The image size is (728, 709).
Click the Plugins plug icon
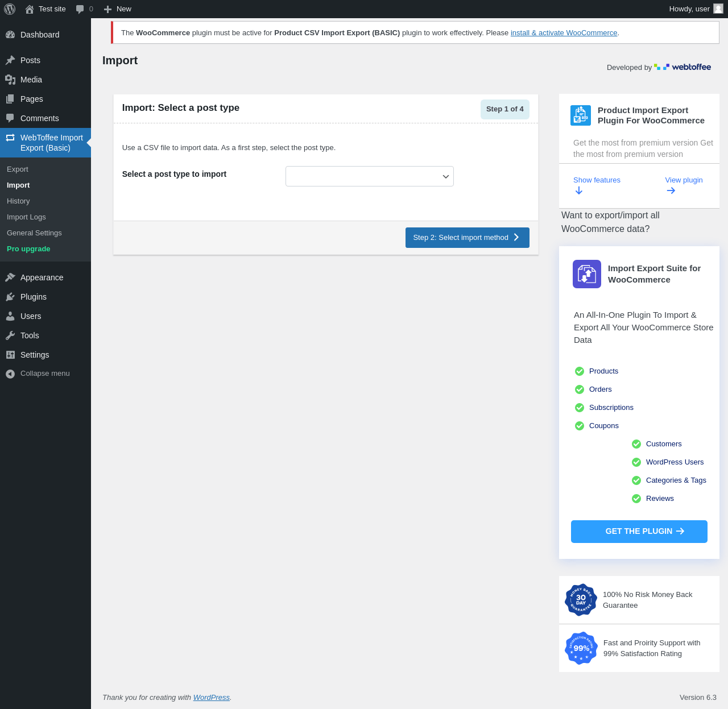10,297
